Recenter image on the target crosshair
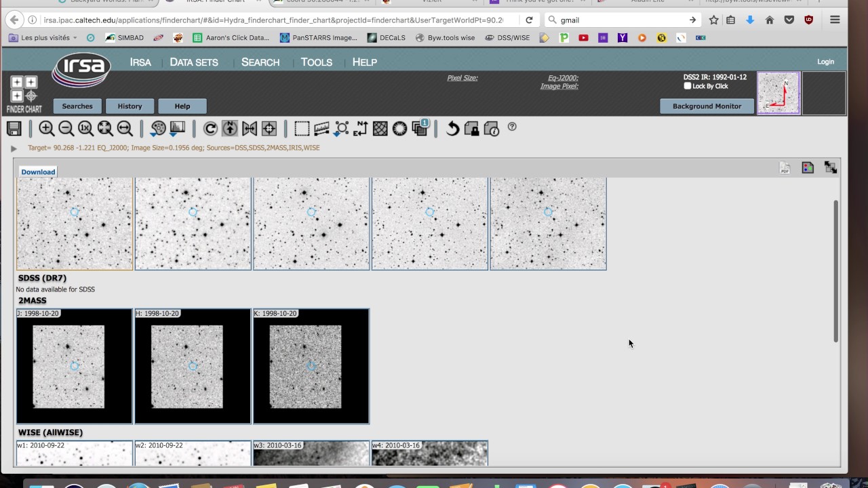The height and width of the screenshot is (488, 868). point(269,128)
